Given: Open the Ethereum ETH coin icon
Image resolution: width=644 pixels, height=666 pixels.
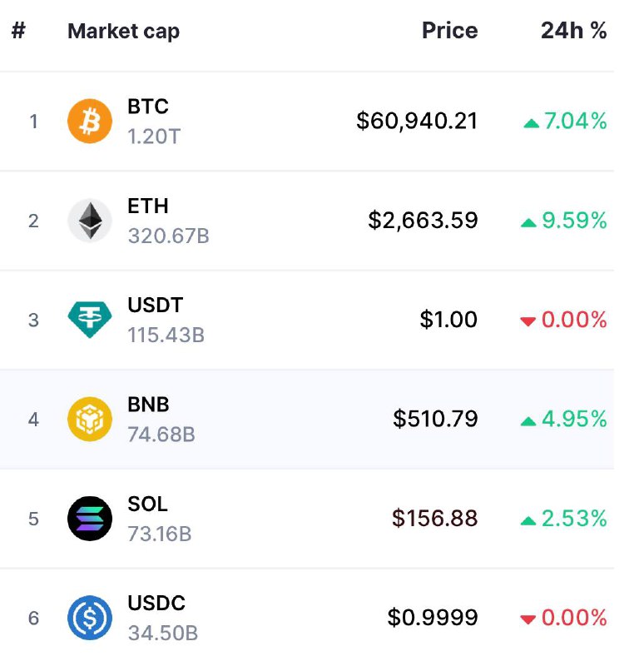Looking at the screenshot, I should pyautogui.click(x=90, y=221).
